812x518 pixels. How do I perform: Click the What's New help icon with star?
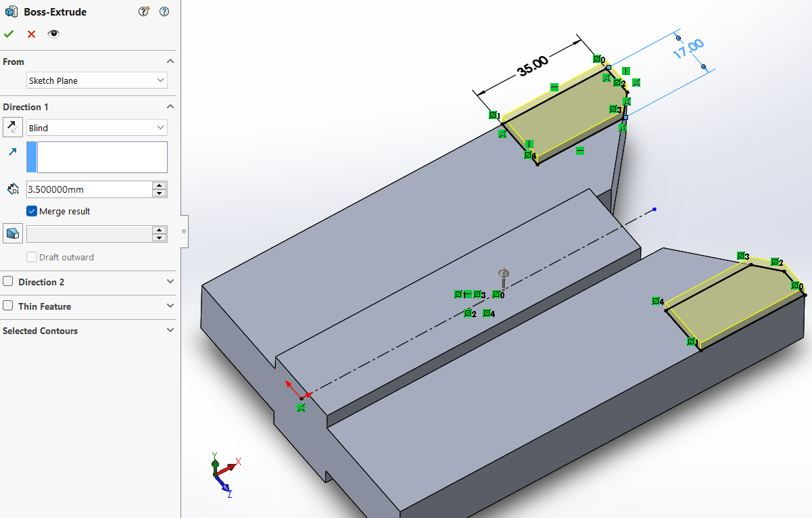(x=143, y=11)
